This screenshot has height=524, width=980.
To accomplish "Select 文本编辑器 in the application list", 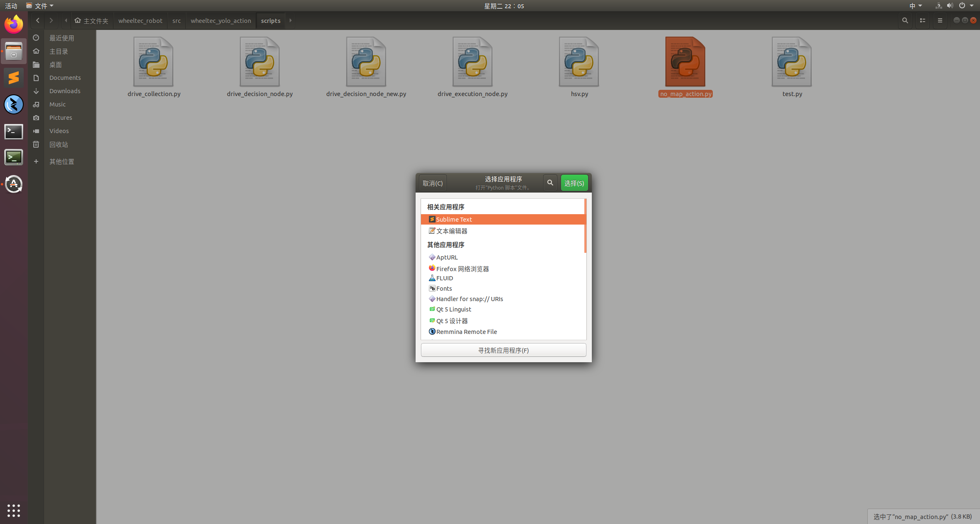I will [452, 231].
